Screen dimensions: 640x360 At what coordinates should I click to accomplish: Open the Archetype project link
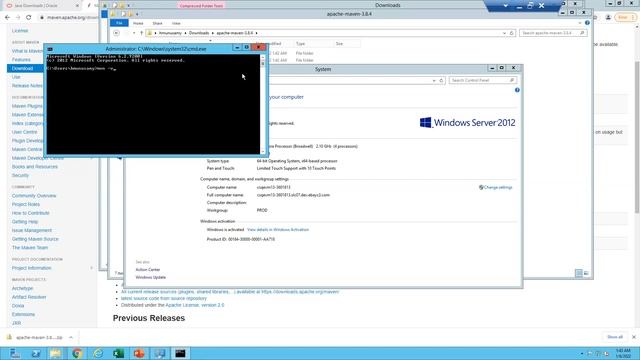pyautogui.click(x=22, y=288)
